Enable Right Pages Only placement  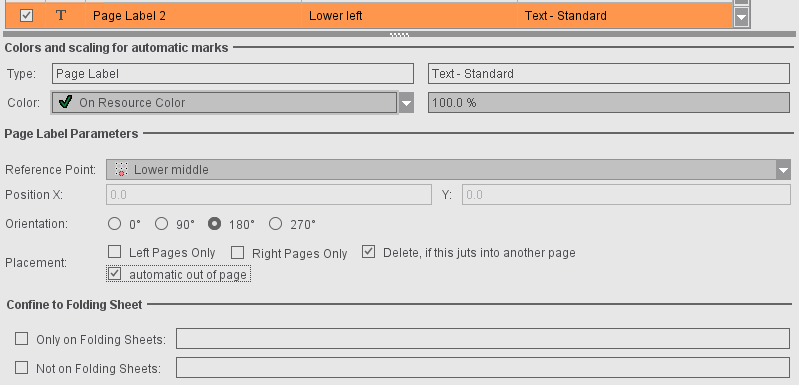[237, 252]
